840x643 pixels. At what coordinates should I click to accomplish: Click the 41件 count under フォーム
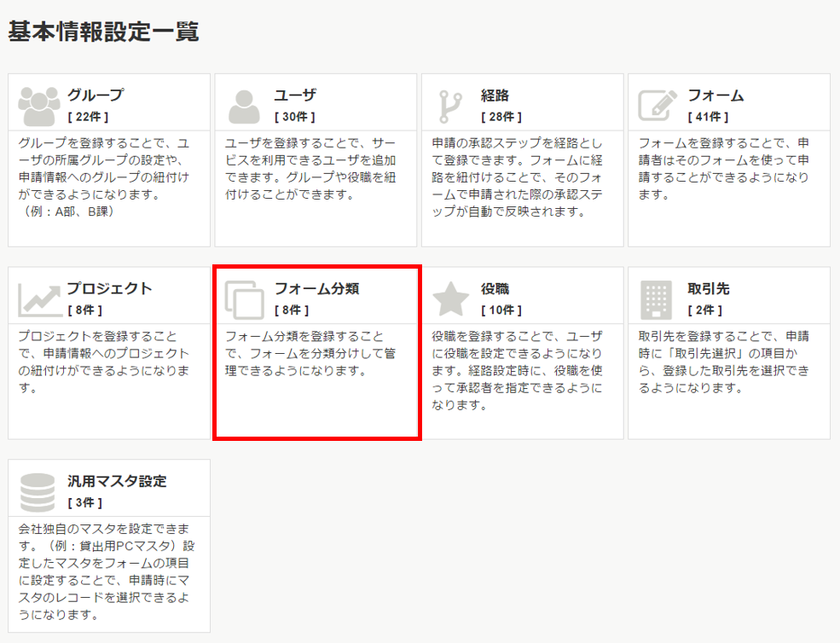[x=708, y=117]
